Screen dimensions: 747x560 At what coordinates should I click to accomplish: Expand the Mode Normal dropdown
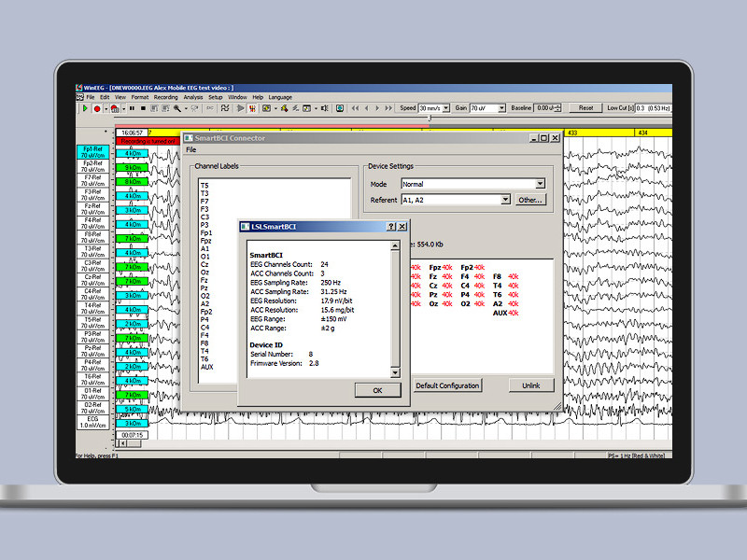[x=540, y=184]
